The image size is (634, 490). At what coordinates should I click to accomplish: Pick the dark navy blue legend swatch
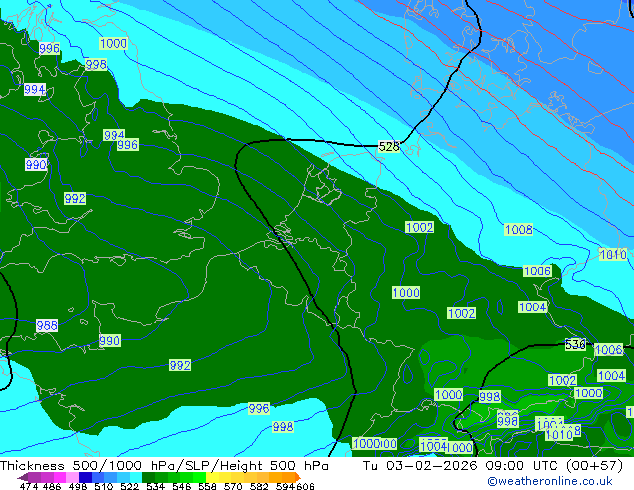point(85,477)
